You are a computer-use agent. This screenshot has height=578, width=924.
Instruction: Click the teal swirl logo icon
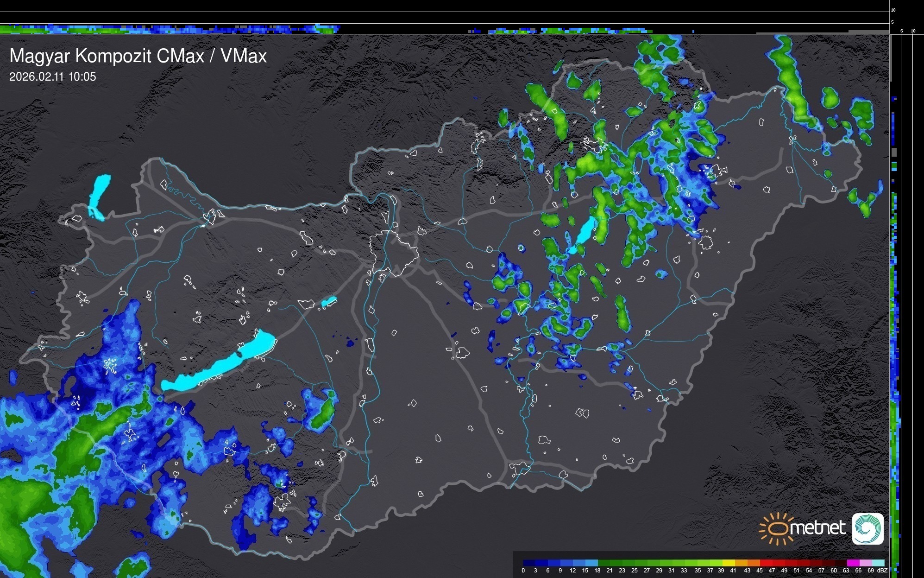pos(867,528)
